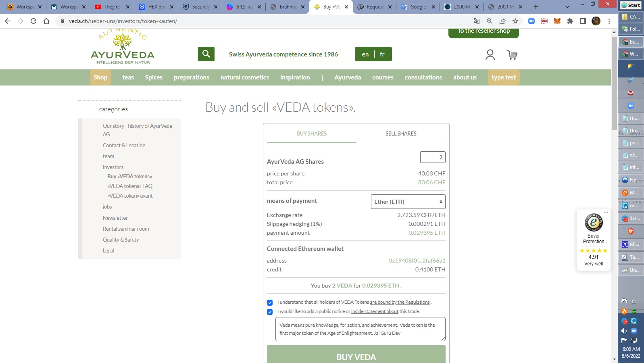Go to browser home page

coord(46,21)
